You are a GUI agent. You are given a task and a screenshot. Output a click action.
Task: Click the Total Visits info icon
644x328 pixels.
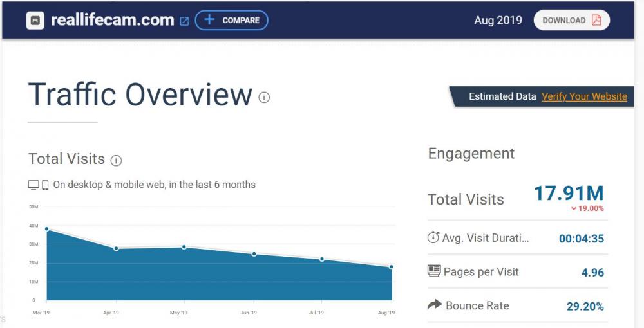116,160
